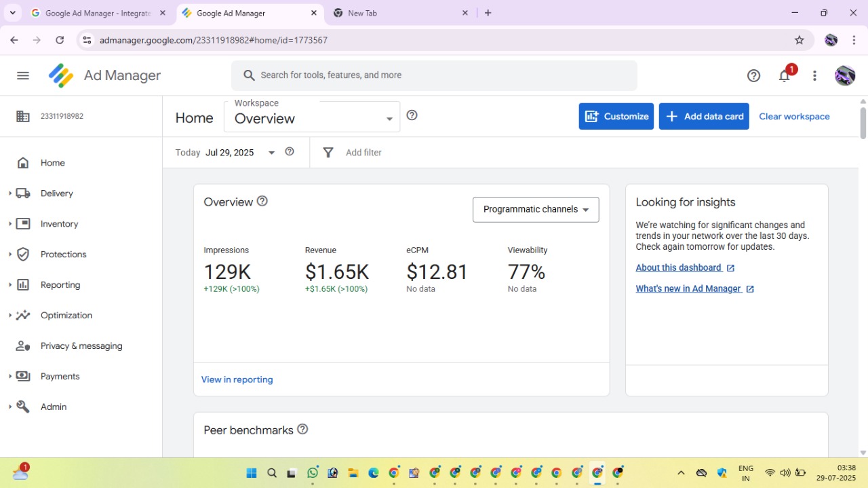Click the date range help icon
The width and height of the screenshot is (868, 488).
pos(290,152)
